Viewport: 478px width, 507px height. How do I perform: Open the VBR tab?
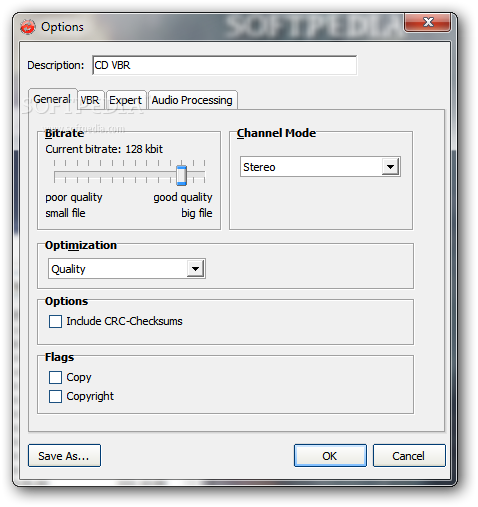coord(90,100)
